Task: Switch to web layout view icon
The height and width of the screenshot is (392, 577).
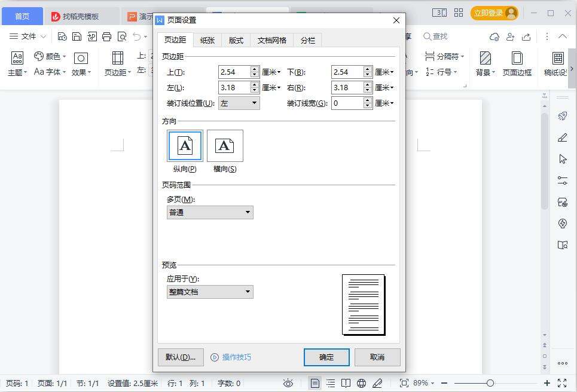Action: tap(361, 383)
